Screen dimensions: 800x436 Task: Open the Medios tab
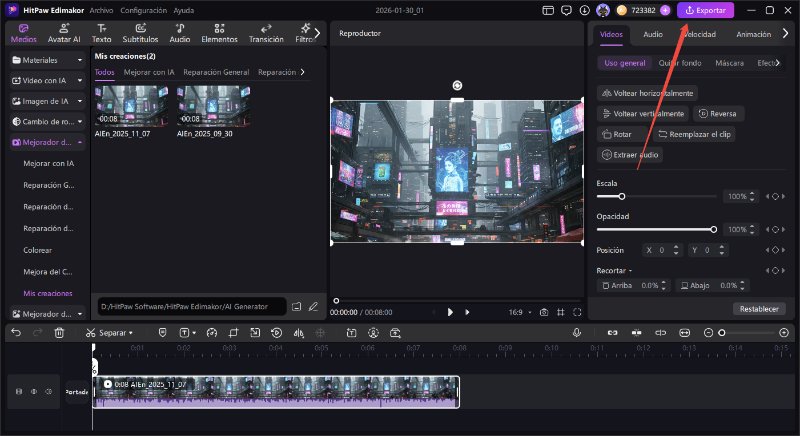click(x=23, y=33)
